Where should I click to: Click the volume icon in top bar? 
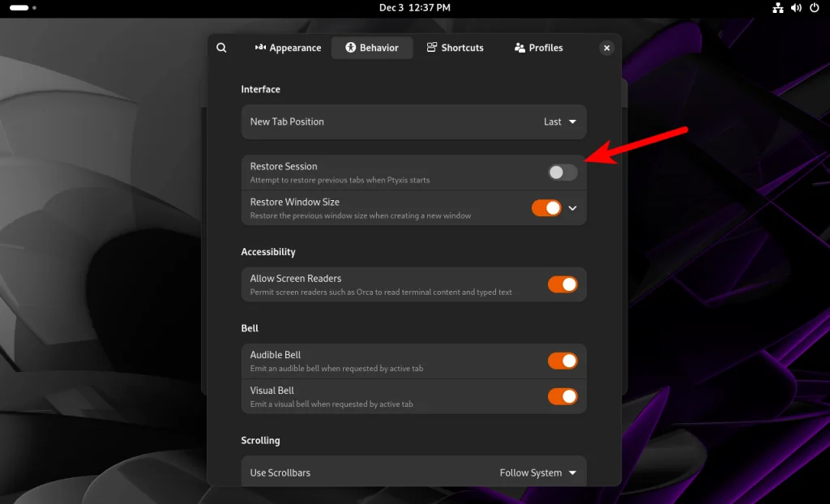point(796,8)
